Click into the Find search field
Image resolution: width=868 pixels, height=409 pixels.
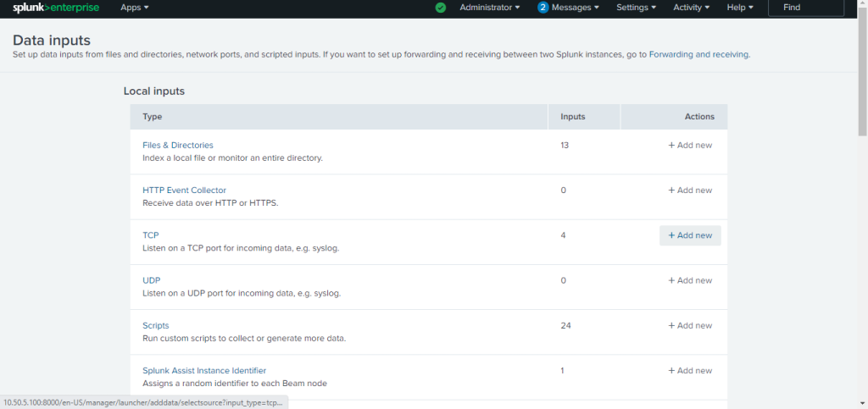806,8
